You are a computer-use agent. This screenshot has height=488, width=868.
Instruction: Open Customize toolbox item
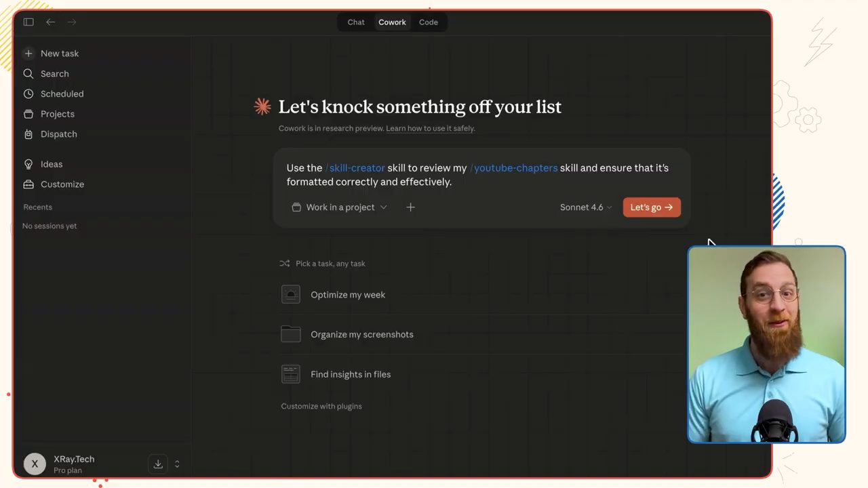[54, 184]
